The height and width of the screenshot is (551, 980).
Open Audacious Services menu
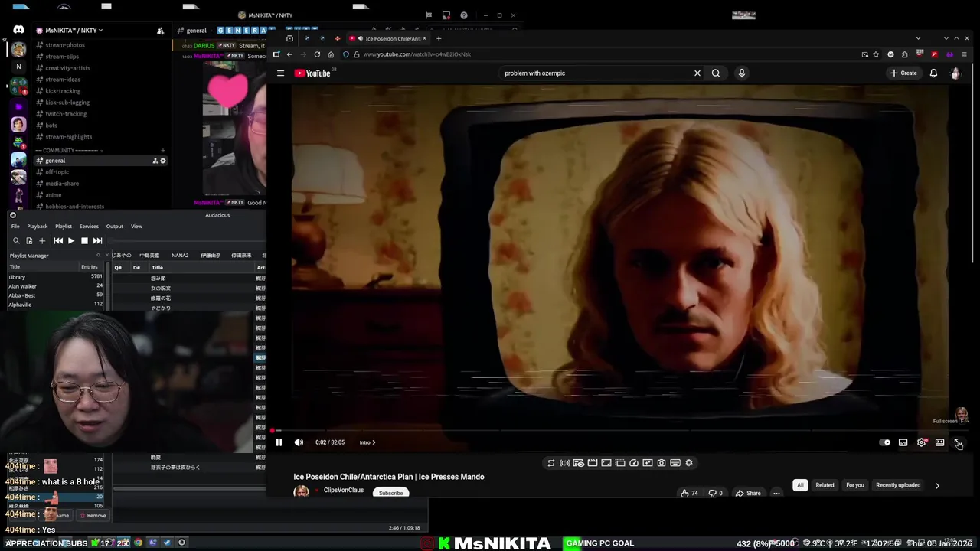pos(89,227)
